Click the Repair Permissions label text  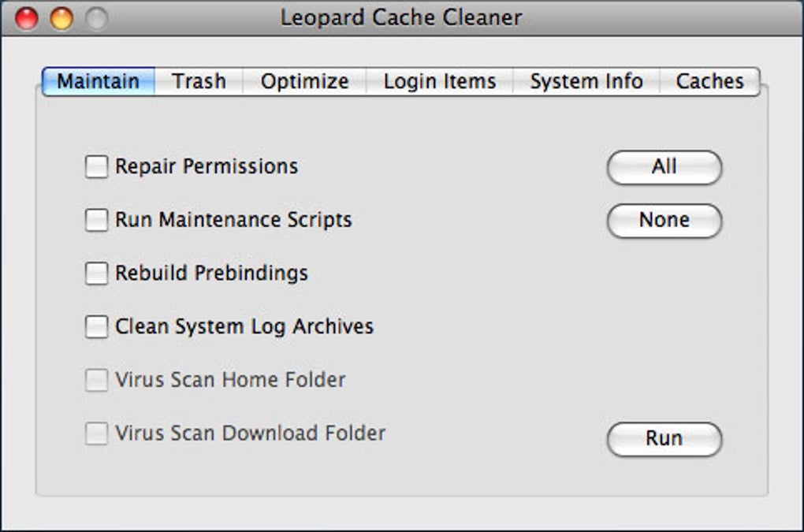pos(207,167)
